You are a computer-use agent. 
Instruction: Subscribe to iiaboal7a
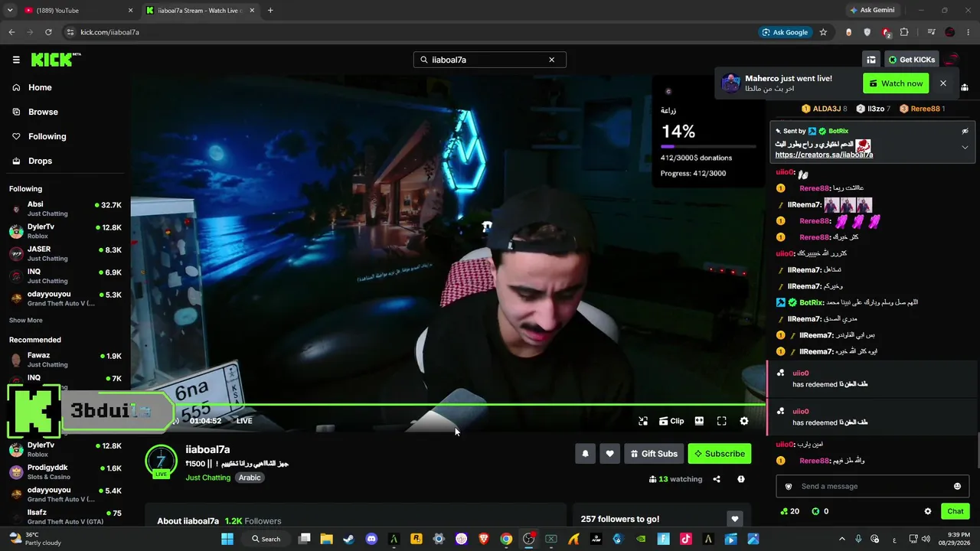pyautogui.click(x=720, y=454)
